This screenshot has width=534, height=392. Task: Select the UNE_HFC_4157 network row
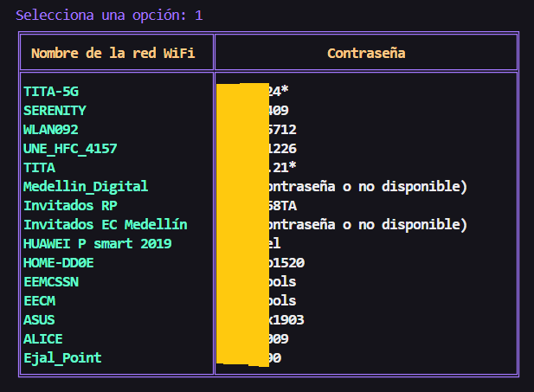[x=70, y=149]
